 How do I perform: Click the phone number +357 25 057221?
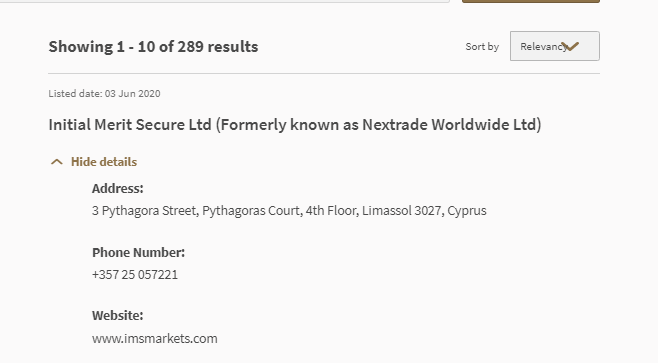135,274
